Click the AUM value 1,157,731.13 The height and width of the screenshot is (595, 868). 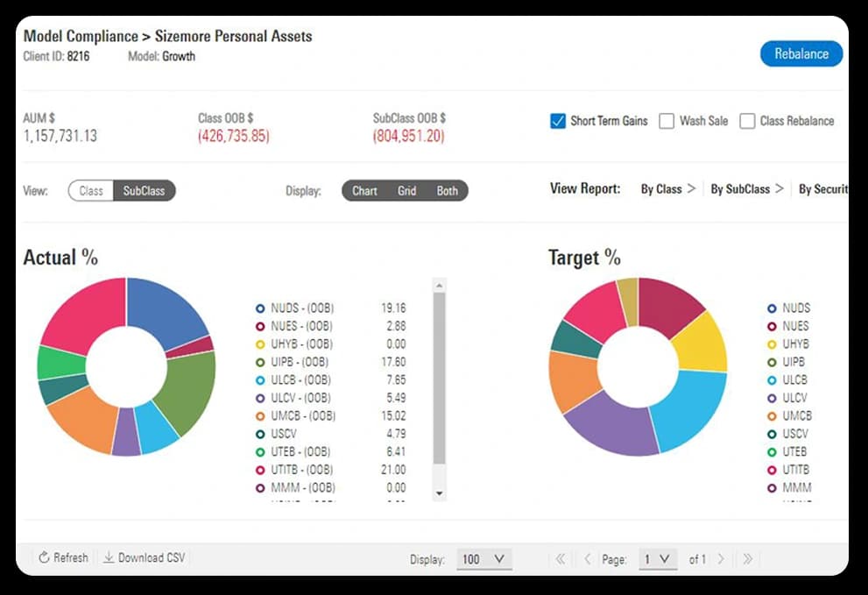60,136
